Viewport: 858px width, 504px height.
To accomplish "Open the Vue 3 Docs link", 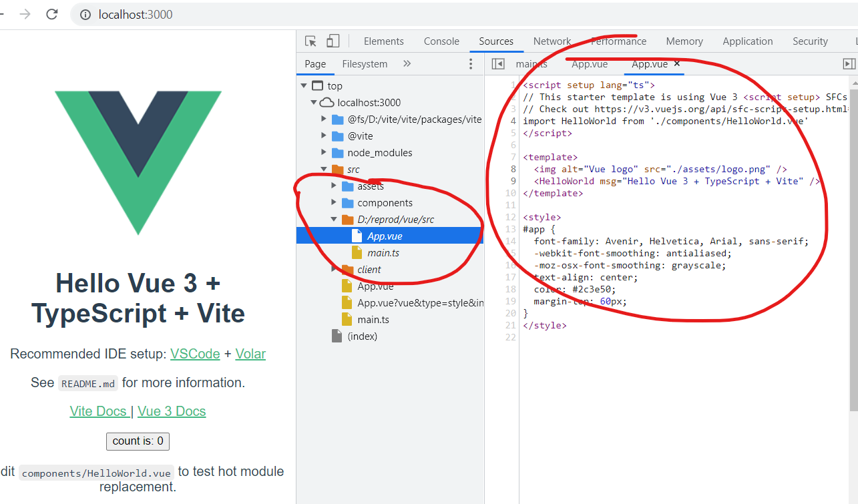I will (x=172, y=411).
